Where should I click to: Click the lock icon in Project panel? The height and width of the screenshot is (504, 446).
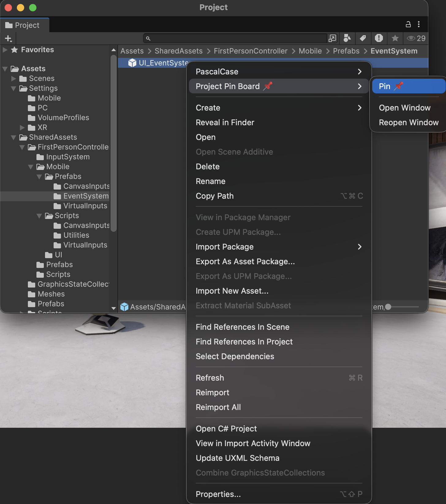(408, 24)
